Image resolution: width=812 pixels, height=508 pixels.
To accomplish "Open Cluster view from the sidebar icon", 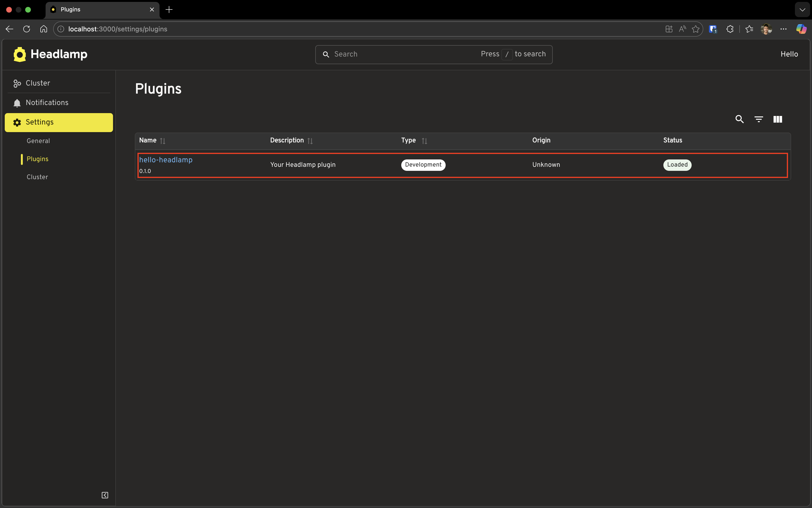I will pos(17,83).
